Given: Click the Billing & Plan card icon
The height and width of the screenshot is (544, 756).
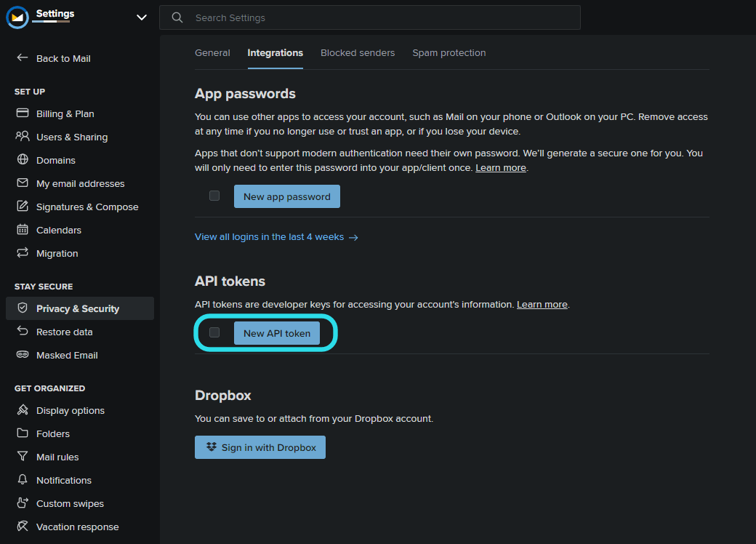Looking at the screenshot, I should click(x=23, y=113).
